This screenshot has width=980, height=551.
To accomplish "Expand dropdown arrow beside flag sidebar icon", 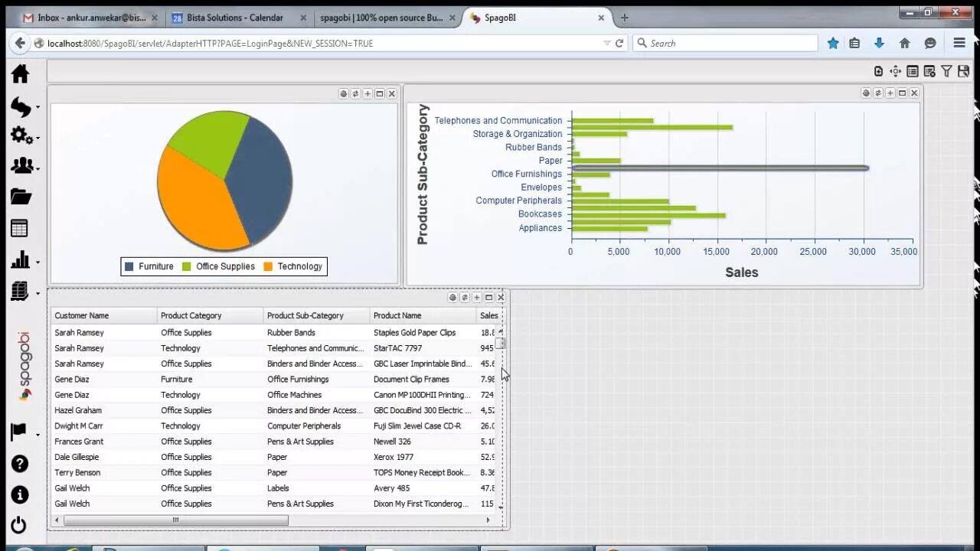I will (38, 435).
